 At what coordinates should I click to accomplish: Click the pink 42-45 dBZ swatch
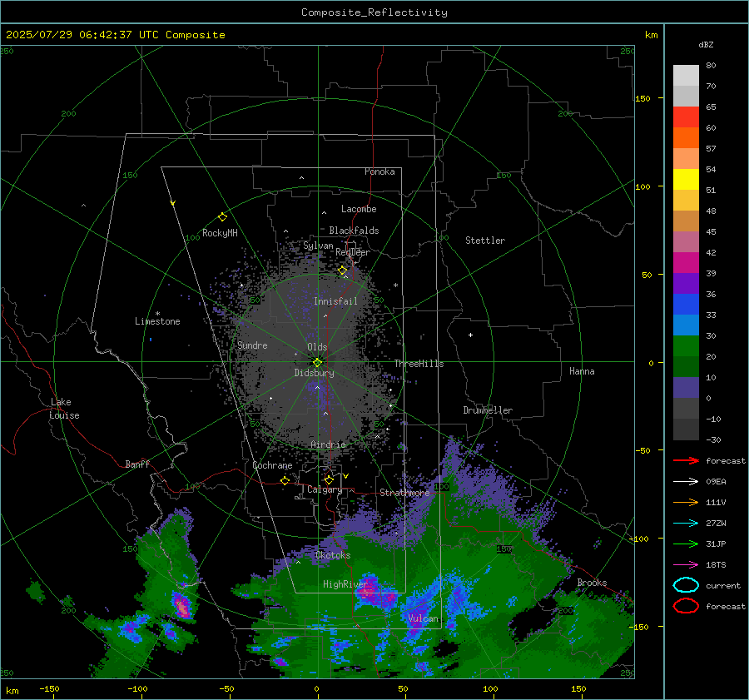coord(686,242)
